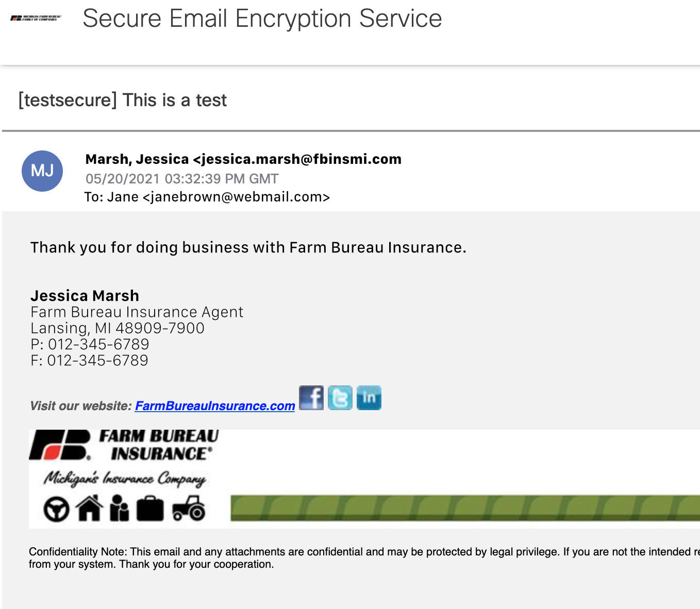Image resolution: width=700 pixels, height=609 pixels.
Task: Click sender address jessica.marsh@fbinsmi.com
Action: point(301,159)
